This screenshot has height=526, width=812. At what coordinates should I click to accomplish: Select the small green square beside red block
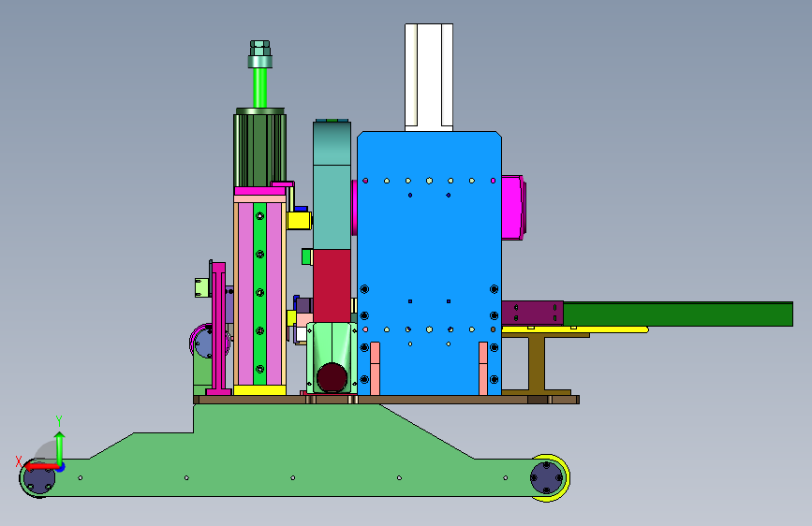click(307, 256)
